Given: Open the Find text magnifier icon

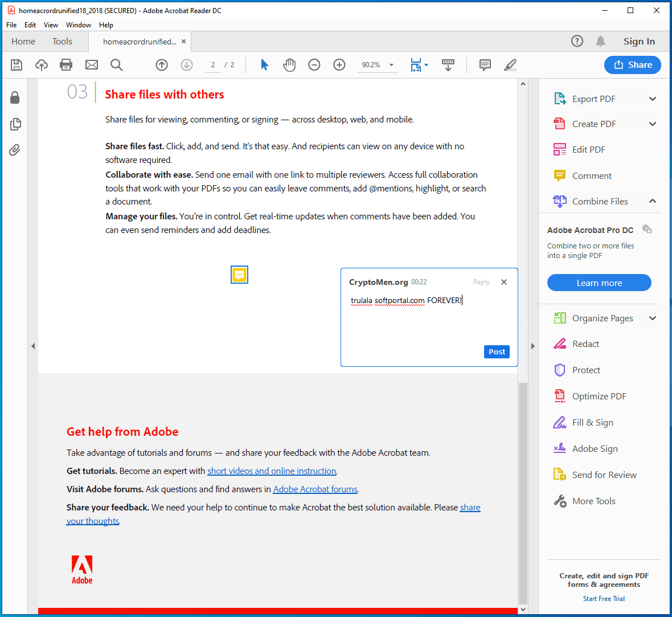Looking at the screenshot, I should (117, 65).
